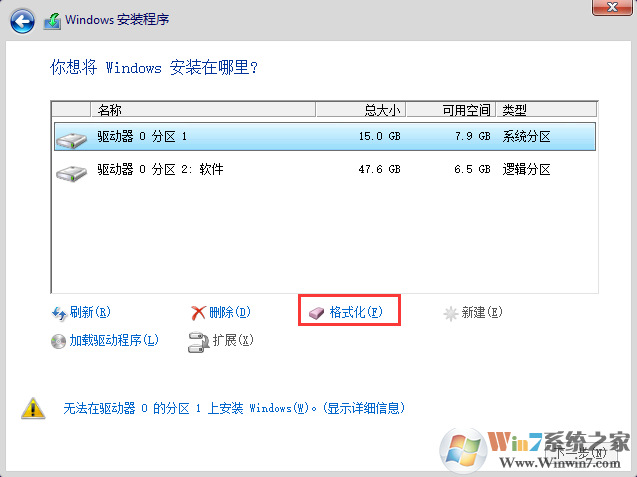The width and height of the screenshot is (637, 477).
Task: Click the yellow warning triangle icon
Action: click(x=33, y=408)
